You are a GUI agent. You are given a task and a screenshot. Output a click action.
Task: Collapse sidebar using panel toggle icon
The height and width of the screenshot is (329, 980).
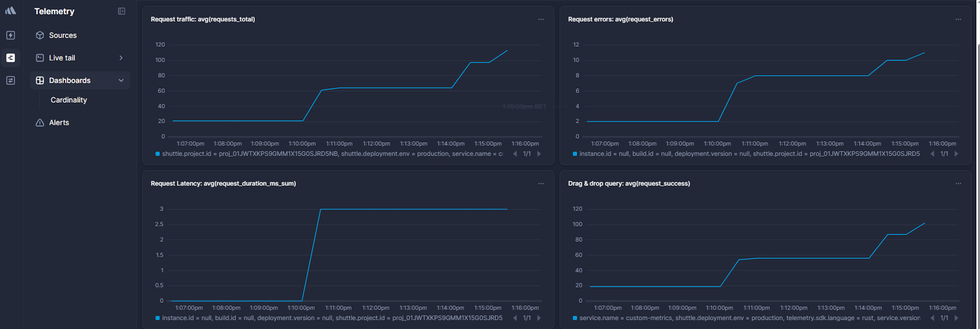click(121, 11)
